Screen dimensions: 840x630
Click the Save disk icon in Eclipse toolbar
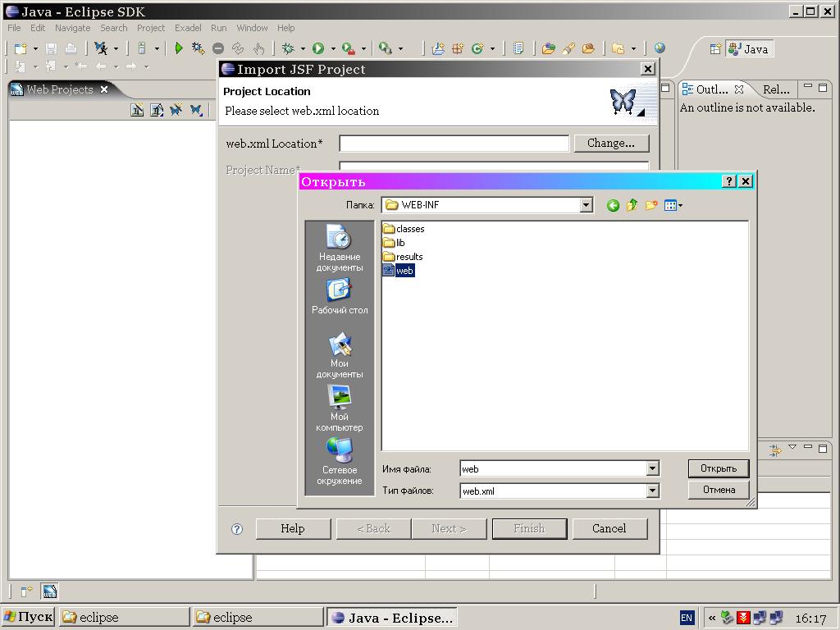tap(51, 48)
